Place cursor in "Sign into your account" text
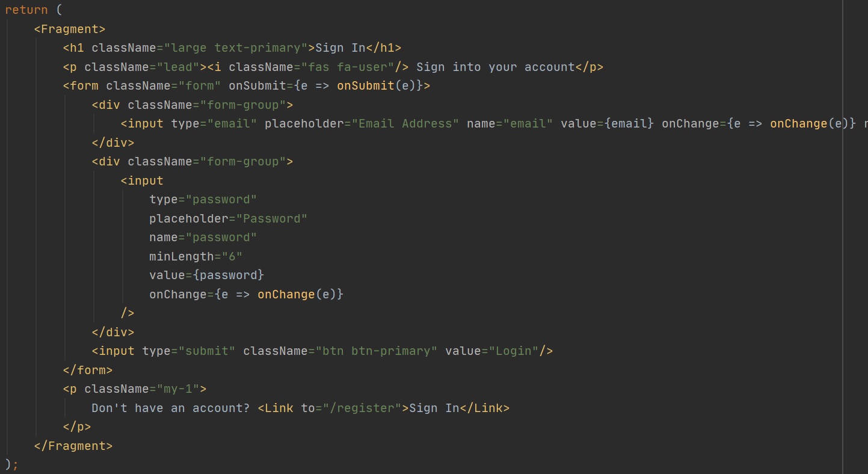Screen dimensions: 868x474 point(495,67)
